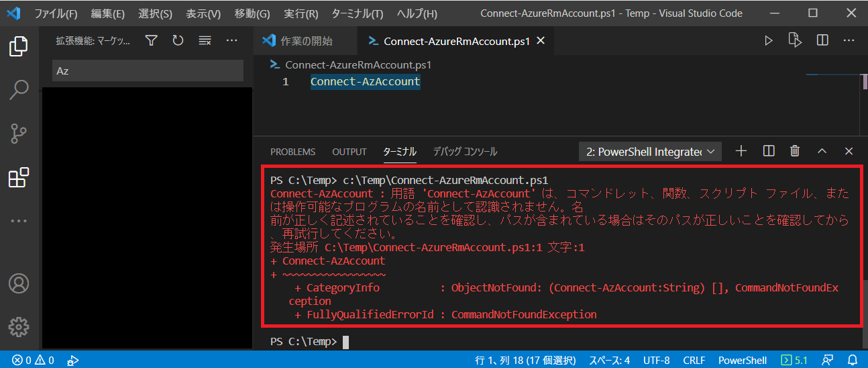Open the ターミナル(T) menu
The height and width of the screenshot is (368, 868).
point(358,13)
